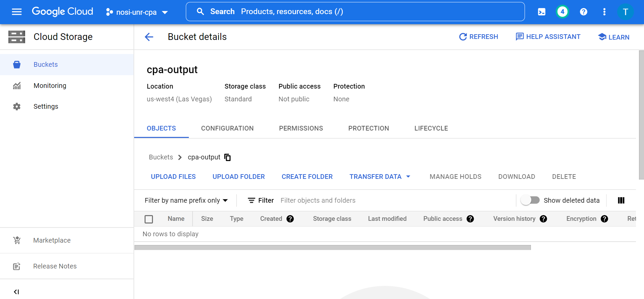
Task: Select Buckets in the sidebar
Action: coord(67,64)
